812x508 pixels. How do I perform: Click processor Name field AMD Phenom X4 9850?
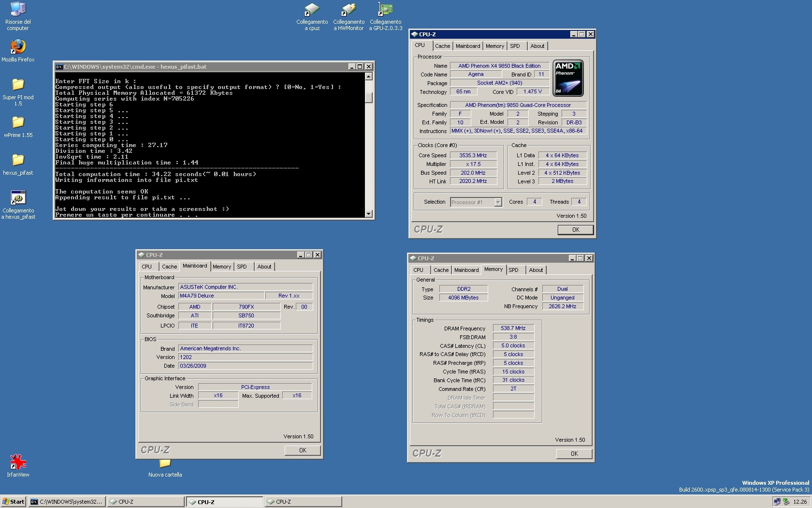pos(499,66)
